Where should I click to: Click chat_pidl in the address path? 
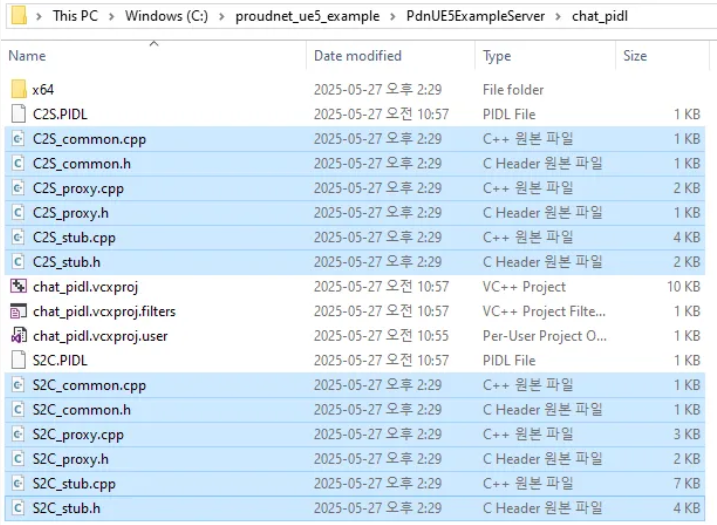(x=599, y=16)
